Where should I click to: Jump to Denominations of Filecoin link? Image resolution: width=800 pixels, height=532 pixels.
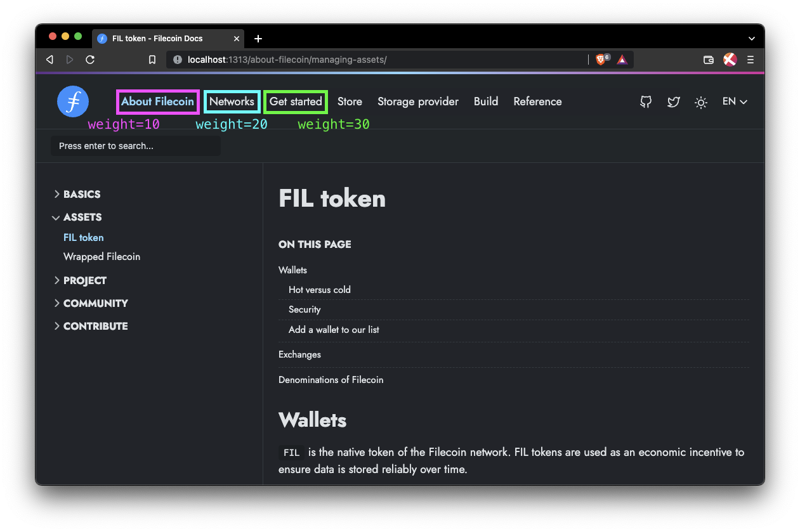(331, 380)
